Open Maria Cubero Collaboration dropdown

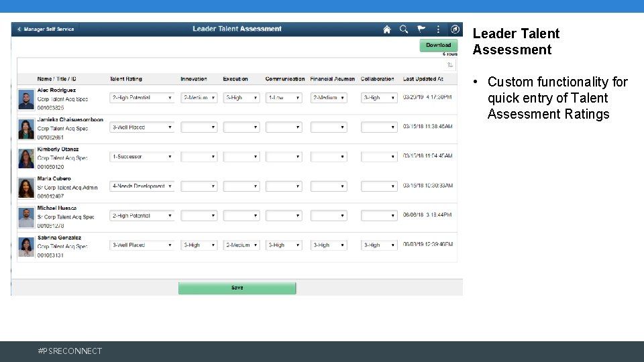(x=379, y=186)
